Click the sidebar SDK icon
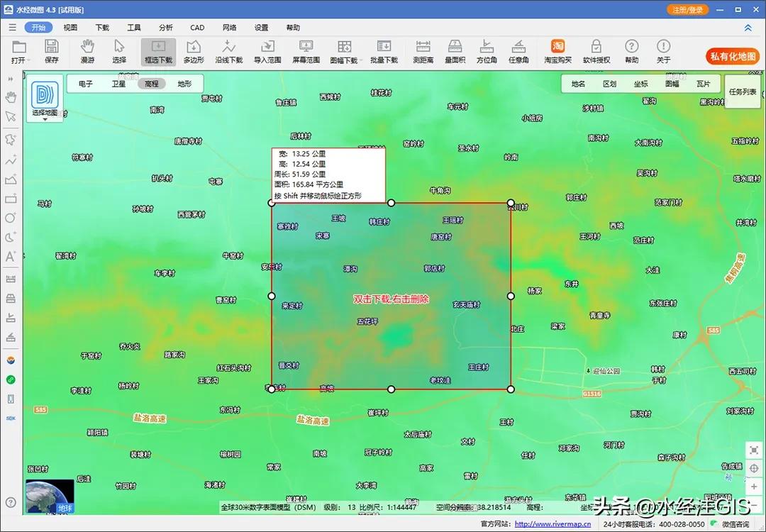Viewport: 766px width, 532px height. tap(11, 419)
